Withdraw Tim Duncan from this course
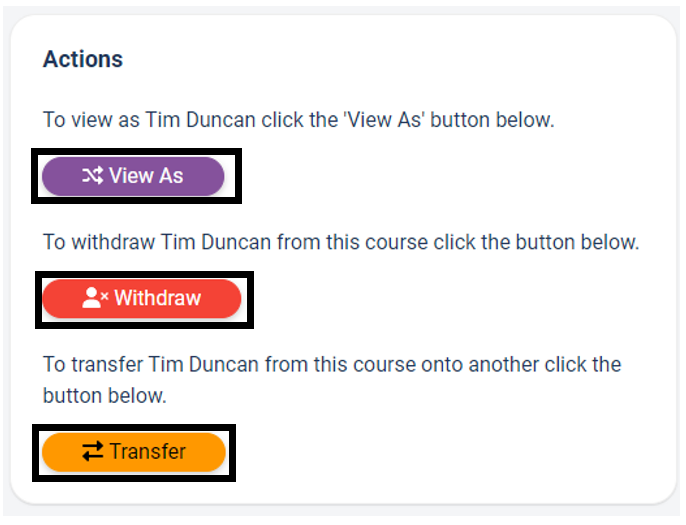The image size is (686, 525). 141,298
